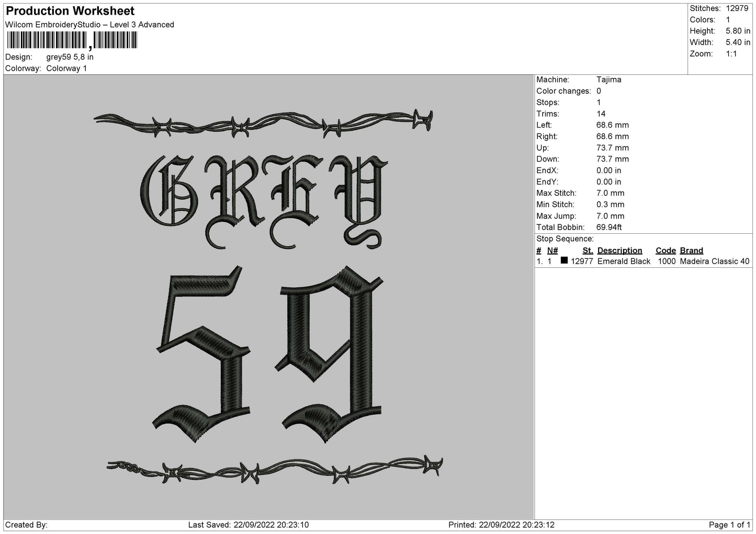Viewport: 756px width, 534px height.
Task: Click 'Printed: 22/09/2022 20:23:12' footer text
Action: pos(502,525)
